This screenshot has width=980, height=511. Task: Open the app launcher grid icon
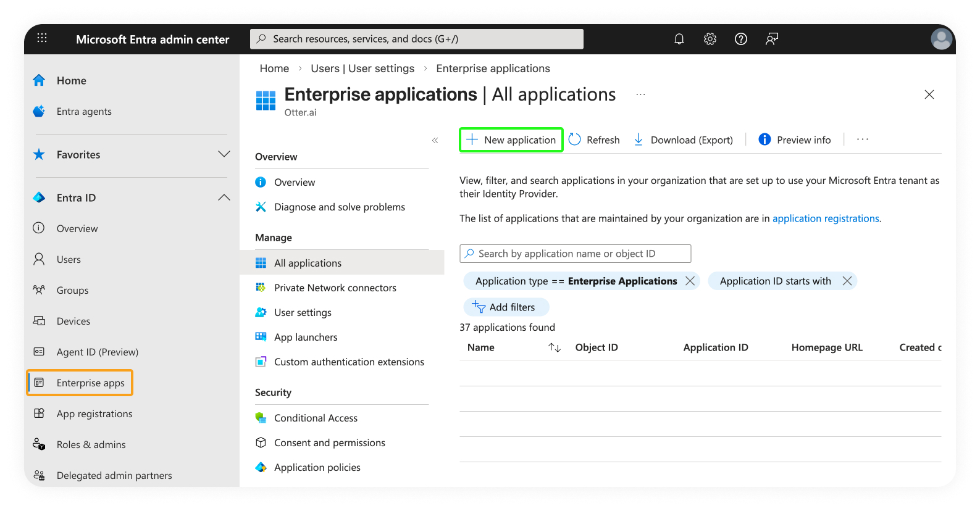(x=42, y=38)
